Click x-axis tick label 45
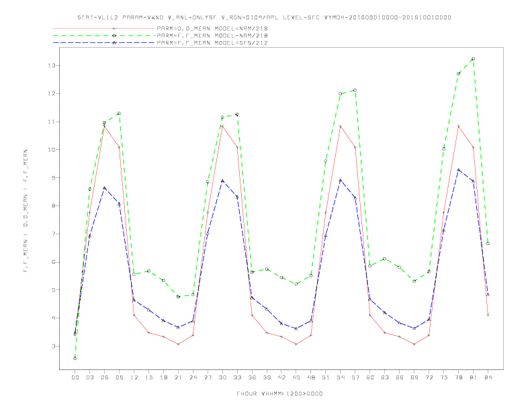 click(296, 377)
